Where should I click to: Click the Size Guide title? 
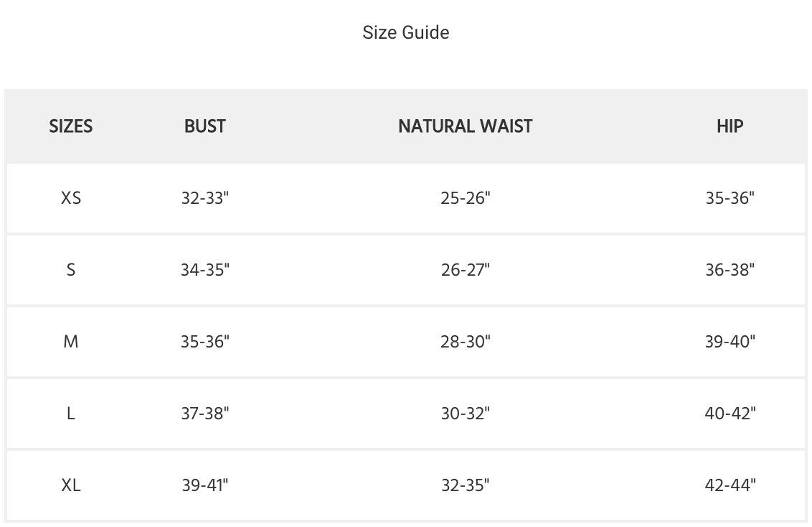406,32
